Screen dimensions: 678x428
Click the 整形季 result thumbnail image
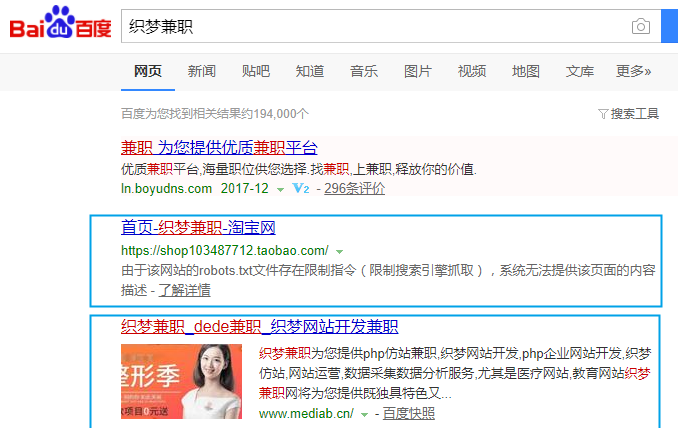pyautogui.click(x=182, y=381)
